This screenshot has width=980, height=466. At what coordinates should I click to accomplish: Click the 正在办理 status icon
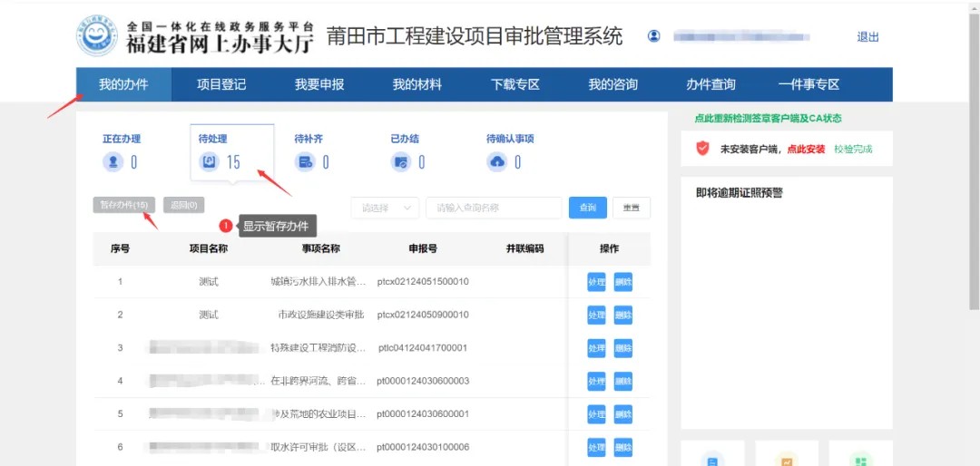tap(113, 162)
